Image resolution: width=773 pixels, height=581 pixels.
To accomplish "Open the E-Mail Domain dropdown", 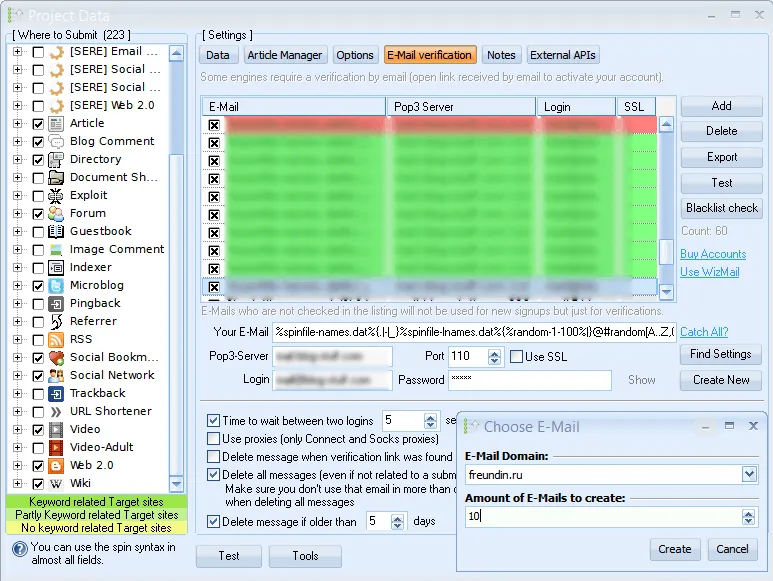I will point(749,473).
